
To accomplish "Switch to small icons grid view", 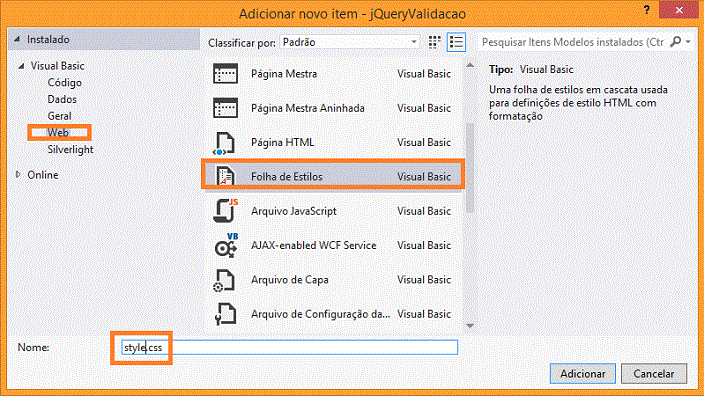I will pos(434,42).
